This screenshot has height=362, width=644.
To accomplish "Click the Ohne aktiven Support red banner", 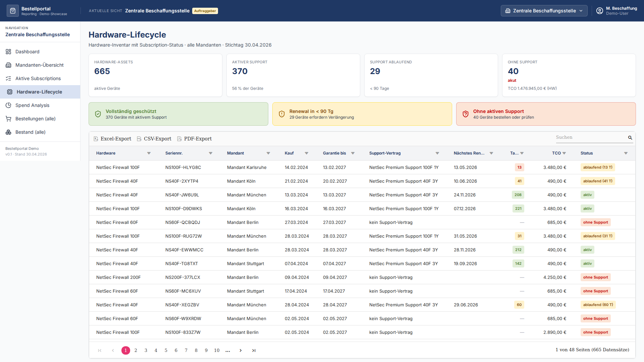I will (x=546, y=114).
